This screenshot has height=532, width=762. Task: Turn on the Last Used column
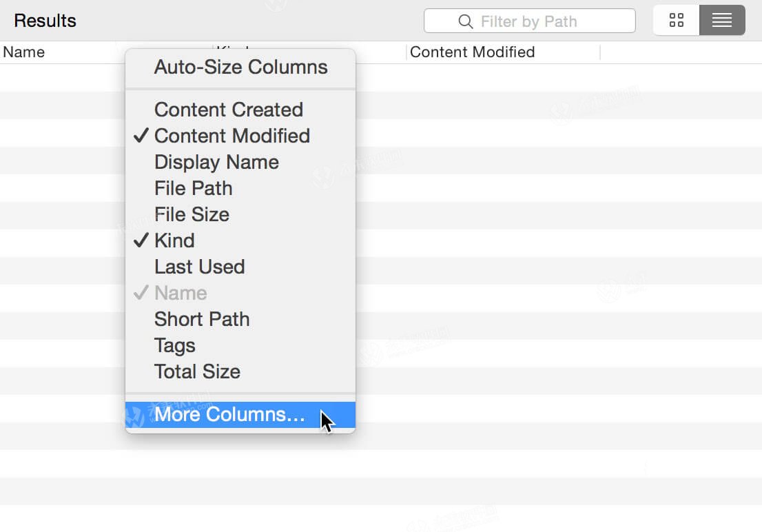click(x=199, y=267)
